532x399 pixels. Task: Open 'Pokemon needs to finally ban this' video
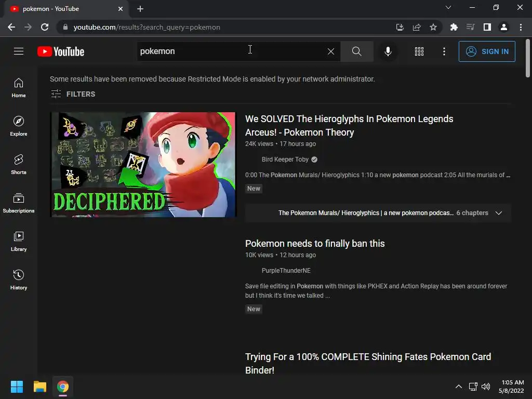[315, 244]
